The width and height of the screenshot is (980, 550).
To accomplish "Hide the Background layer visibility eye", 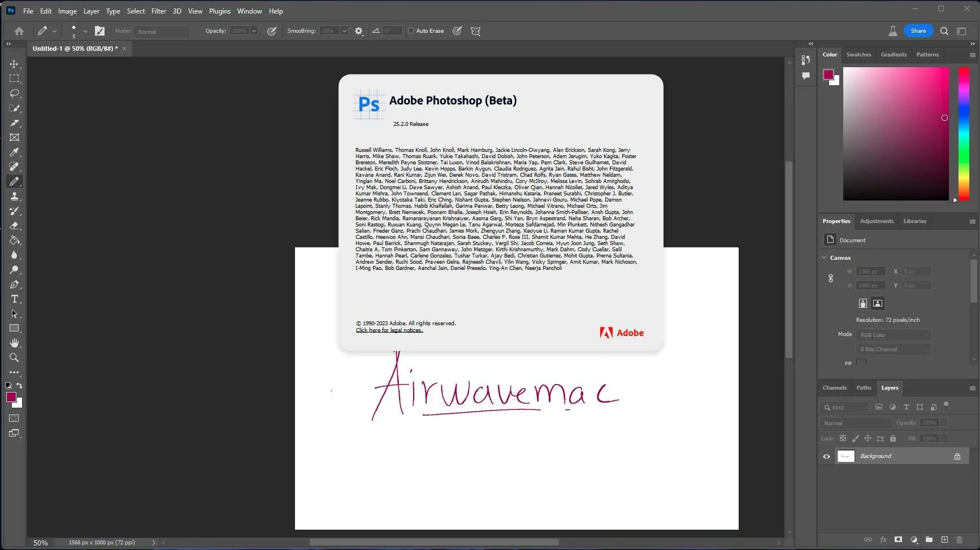I will (x=826, y=456).
